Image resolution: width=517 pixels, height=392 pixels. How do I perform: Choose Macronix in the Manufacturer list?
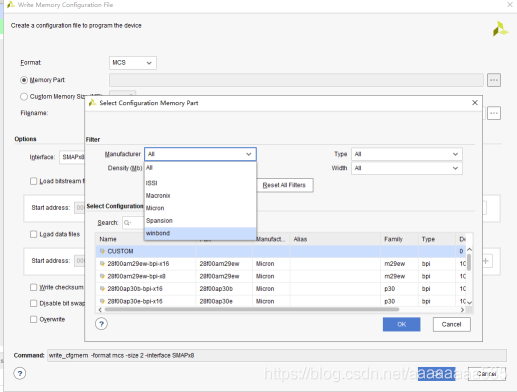[200, 196]
